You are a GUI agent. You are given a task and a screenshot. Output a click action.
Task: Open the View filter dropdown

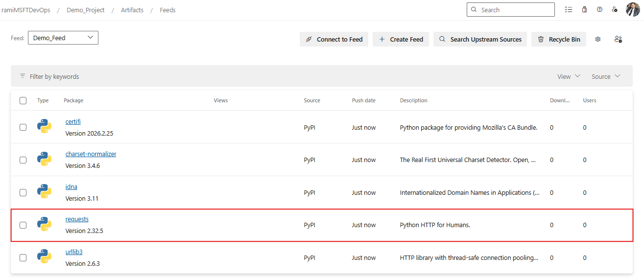tap(569, 76)
